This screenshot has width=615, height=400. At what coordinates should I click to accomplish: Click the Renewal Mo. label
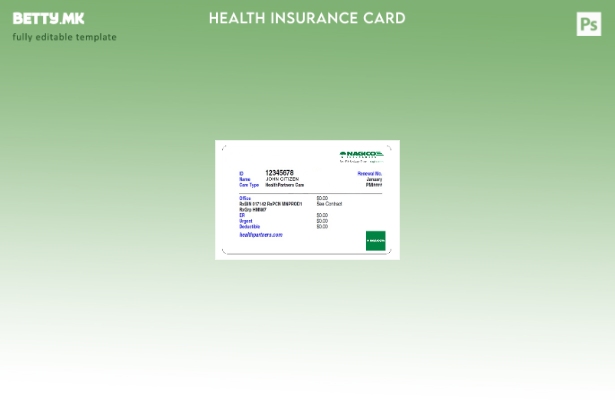pos(370,174)
